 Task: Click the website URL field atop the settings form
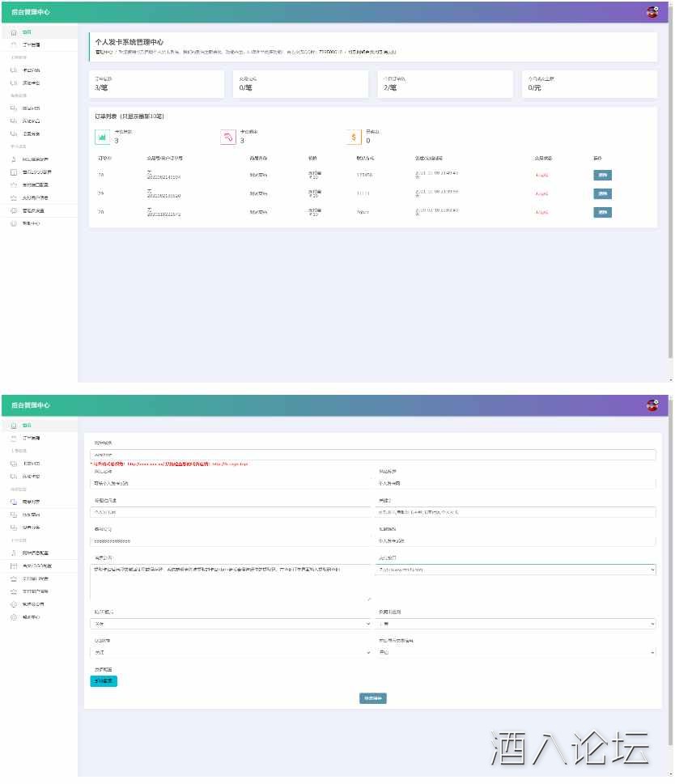(x=372, y=455)
